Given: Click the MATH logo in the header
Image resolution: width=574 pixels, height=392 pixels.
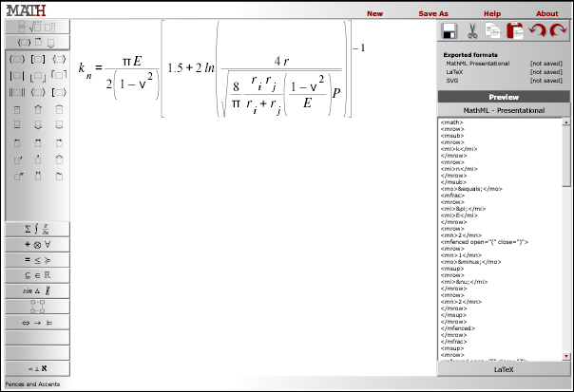Looking at the screenshot, I should (x=26, y=10).
